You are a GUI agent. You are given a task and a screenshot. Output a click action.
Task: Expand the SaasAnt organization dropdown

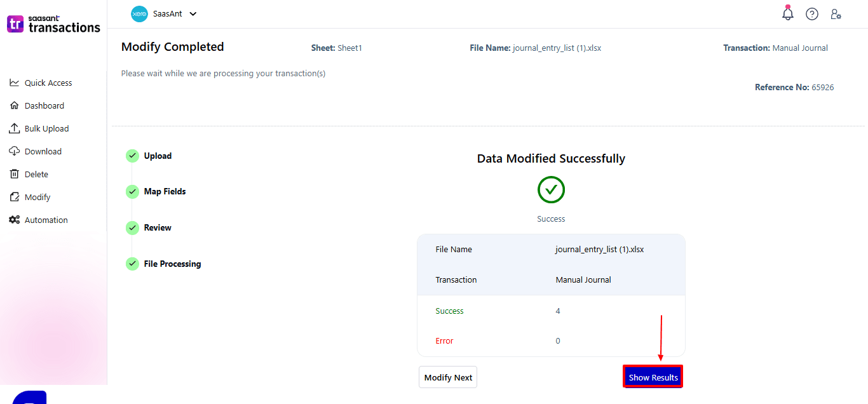[x=193, y=13]
